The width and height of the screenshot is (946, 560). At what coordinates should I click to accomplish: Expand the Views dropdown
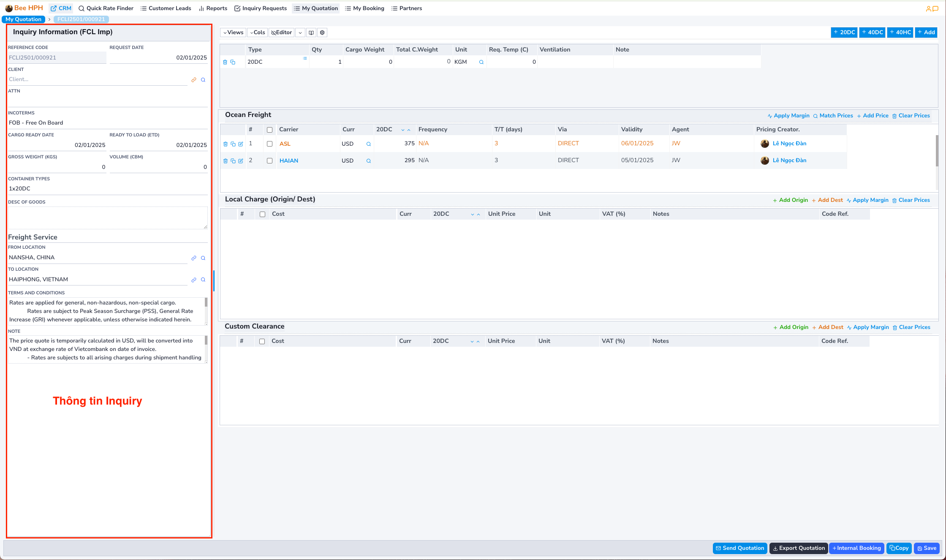click(233, 33)
